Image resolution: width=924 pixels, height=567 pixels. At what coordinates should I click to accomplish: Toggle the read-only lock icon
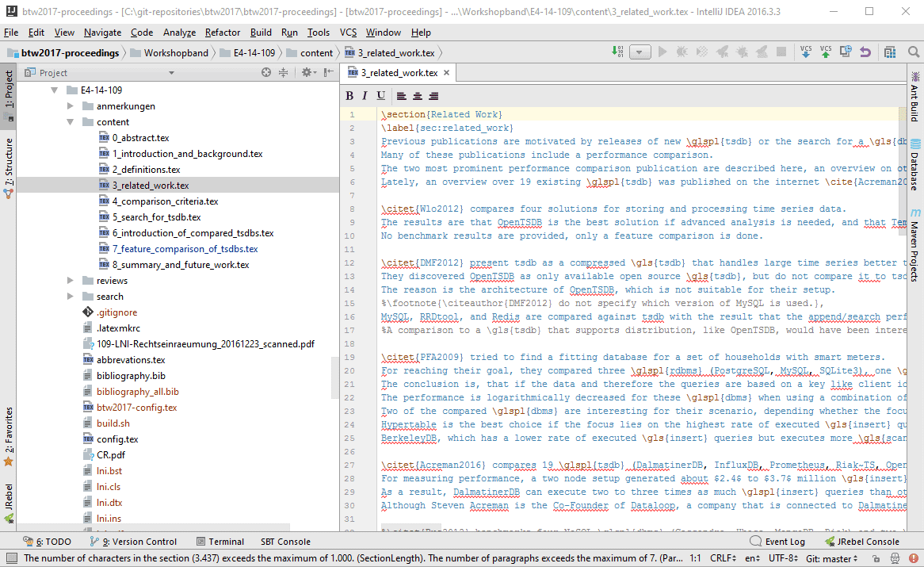[x=876, y=558]
